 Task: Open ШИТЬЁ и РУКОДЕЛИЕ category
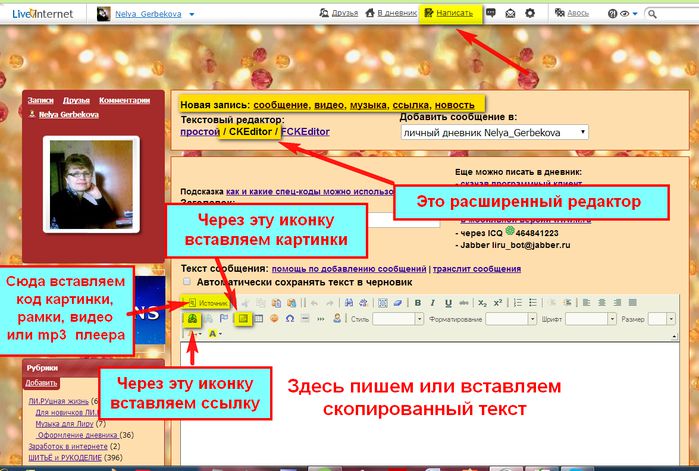click(x=65, y=458)
